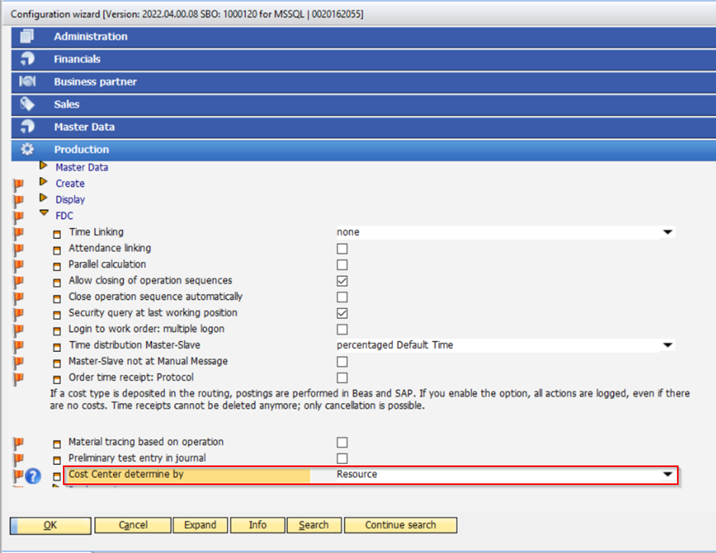Click the orange flag beside Time Linking
The width and height of the screenshot is (716, 553).
[x=18, y=233]
